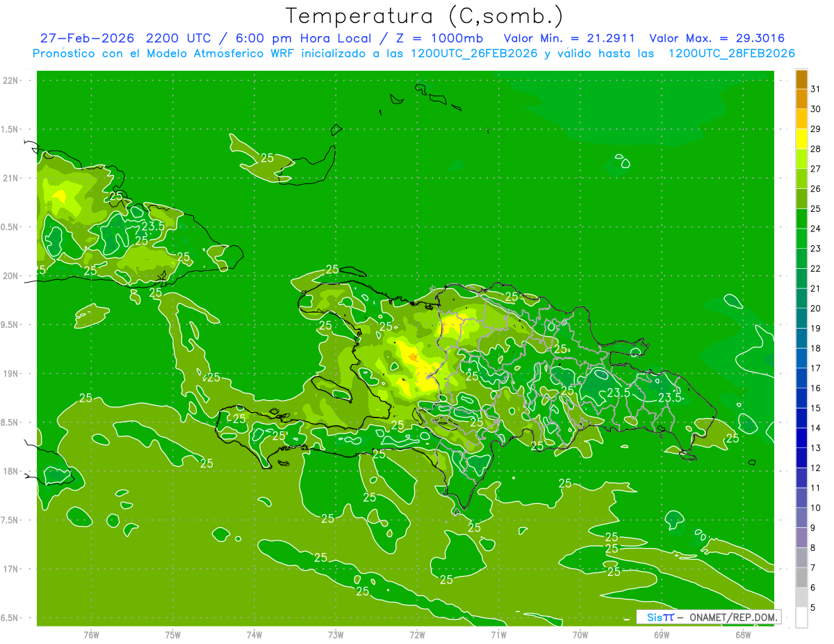The height and width of the screenshot is (644, 834).
Task: Click the '9.5N' latitude axis label
Action: click(x=11, y=324)
